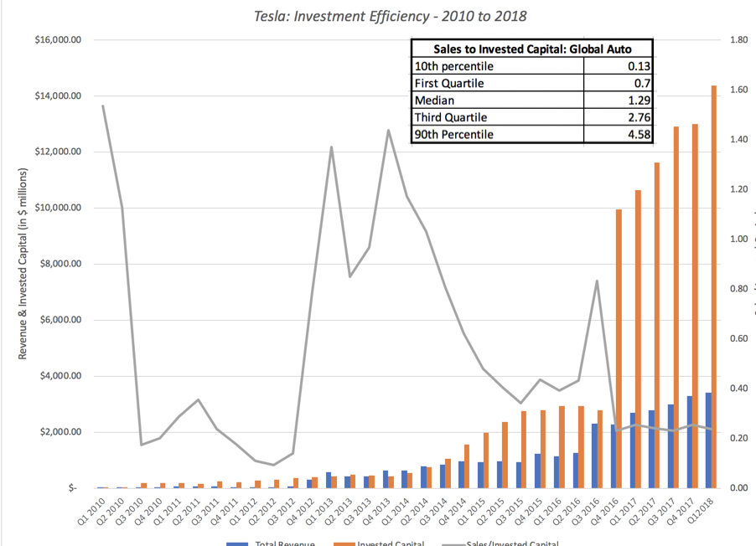Select the '90th Percentile' row label

(x=453, y=135)
